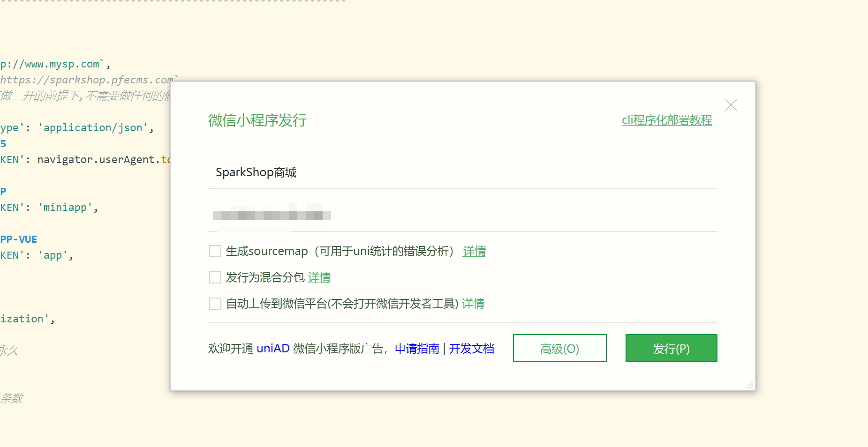Click 'miniapp' string in editor code
Image resolution: width=868 pixels, height=447 pixels.
click(x=65, y=207)
